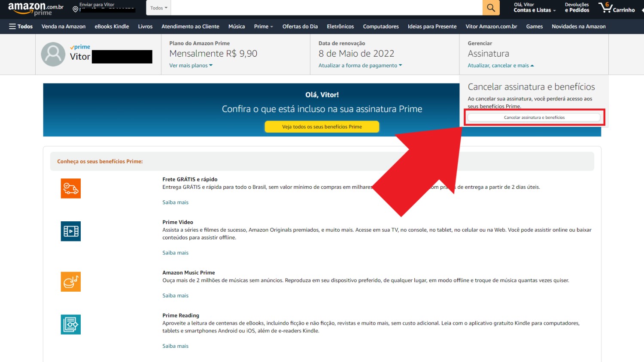Image resolution: width=644 pixels, height=362 pixels.
Task: Expand Ver mais planos
Action: pos(191,66)
